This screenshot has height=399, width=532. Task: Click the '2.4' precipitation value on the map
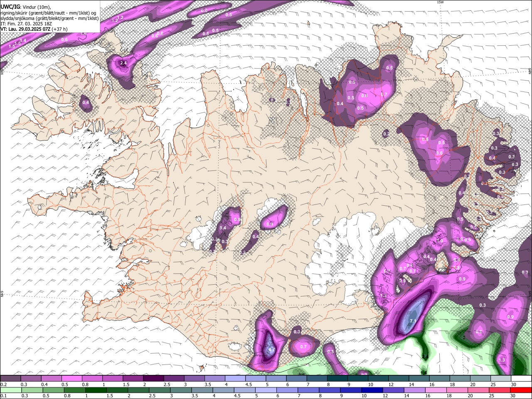pos(123,63)
